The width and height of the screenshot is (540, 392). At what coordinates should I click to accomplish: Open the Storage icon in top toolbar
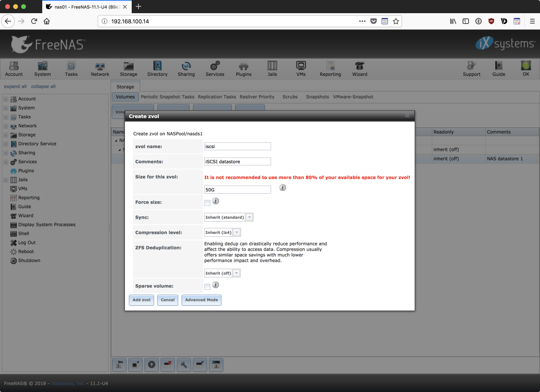tap(129, 69)
